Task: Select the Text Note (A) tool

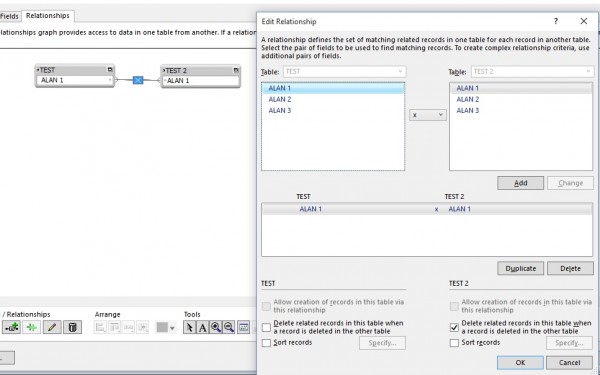Action: pos(202,328)
